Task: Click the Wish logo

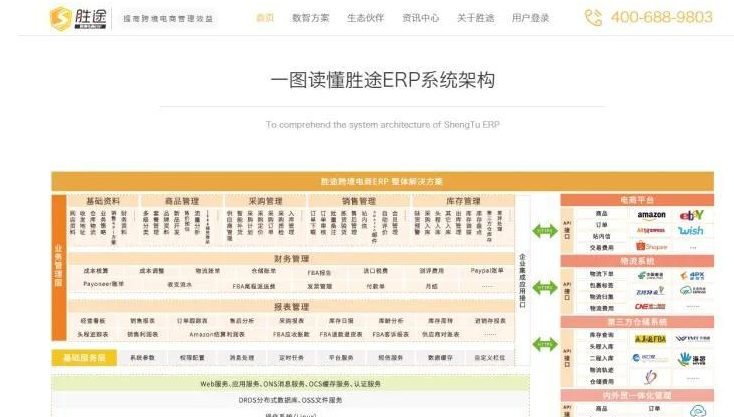Action: click(691, 230)
